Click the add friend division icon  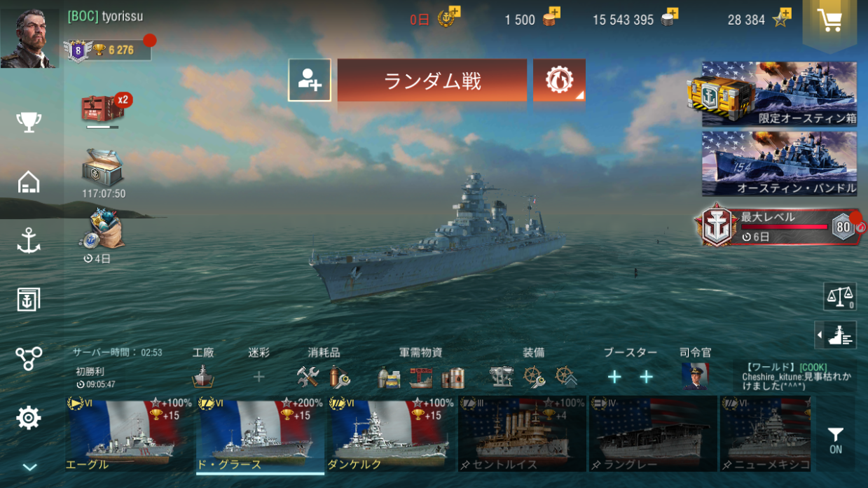coord(310,81)
